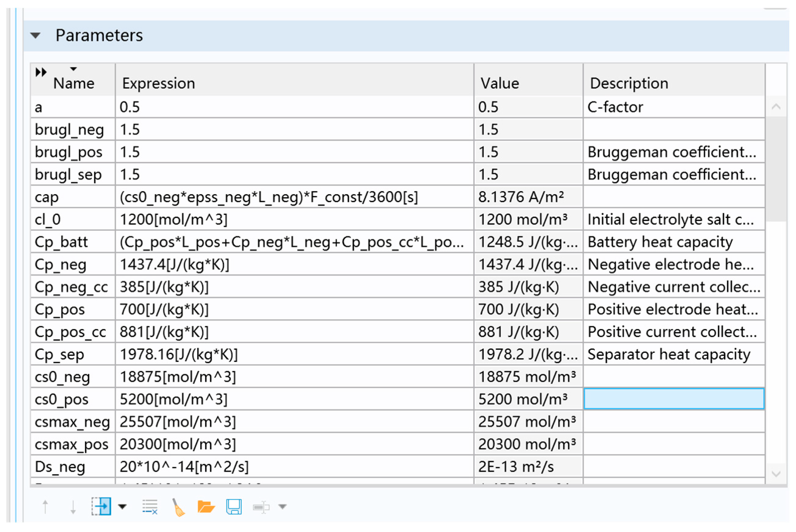Click the Insert Expression icon

[x=101, y=506]
